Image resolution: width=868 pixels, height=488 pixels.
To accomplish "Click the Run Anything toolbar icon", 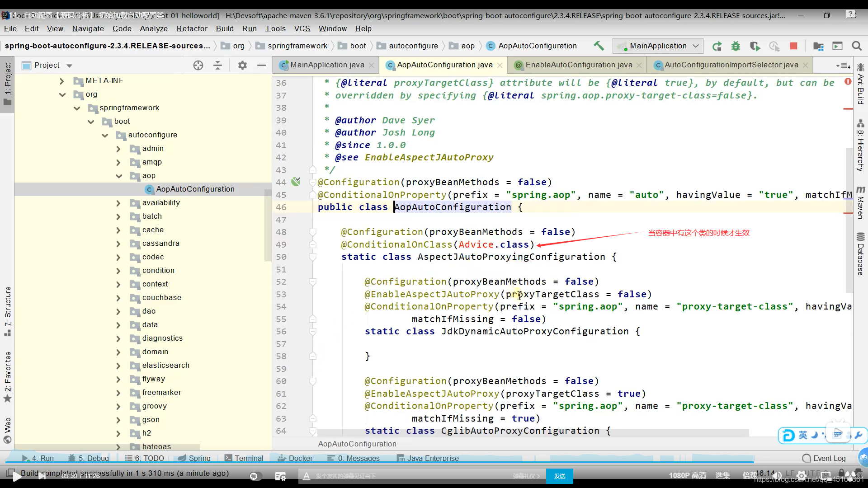I will pyautogui.click(x=837, y=46).
